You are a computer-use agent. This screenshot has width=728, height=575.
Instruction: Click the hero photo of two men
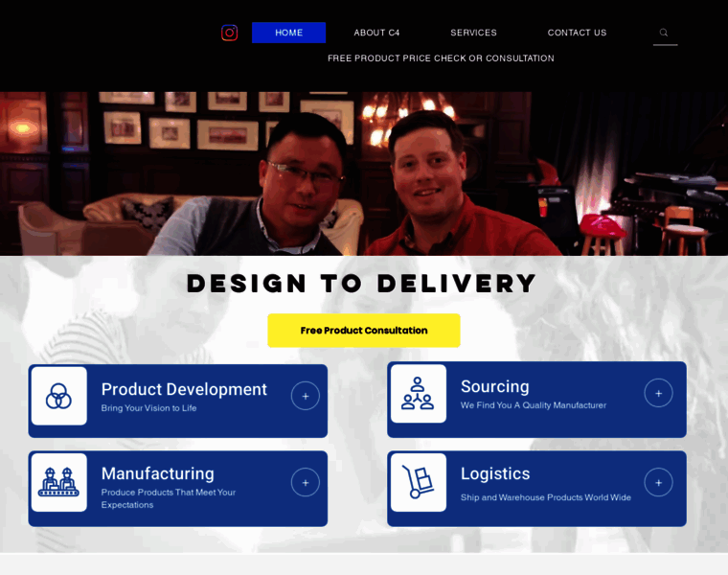click(364, 173)
